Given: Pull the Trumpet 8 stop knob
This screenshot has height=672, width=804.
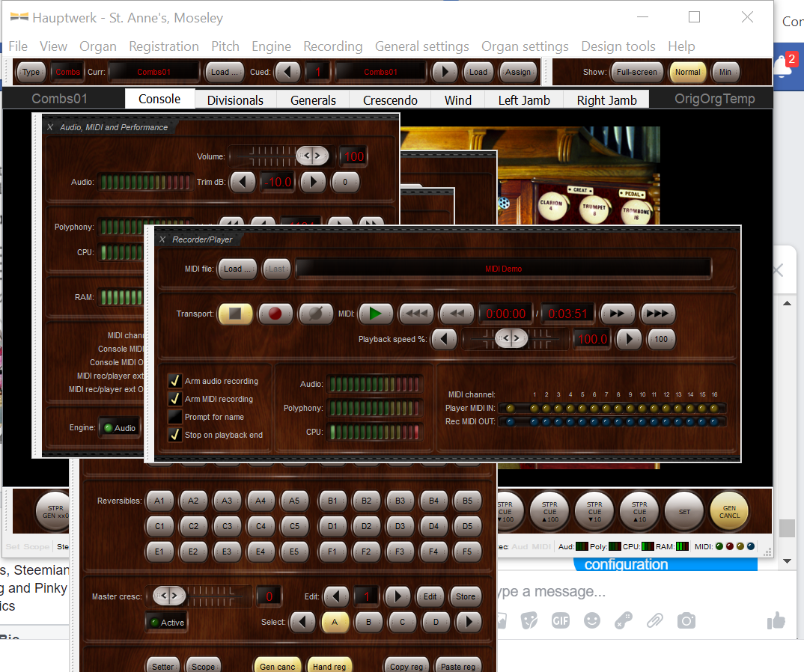Looking at the screenshot, I should click(x=594, y=207).
